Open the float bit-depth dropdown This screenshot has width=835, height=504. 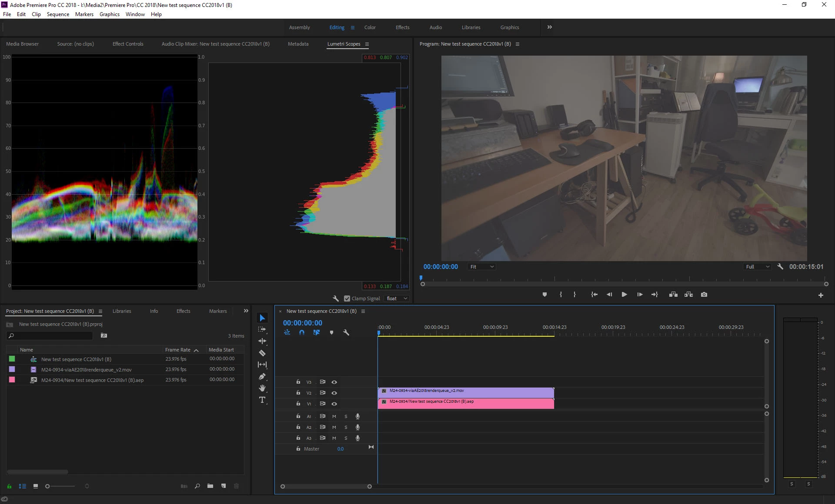397,298
